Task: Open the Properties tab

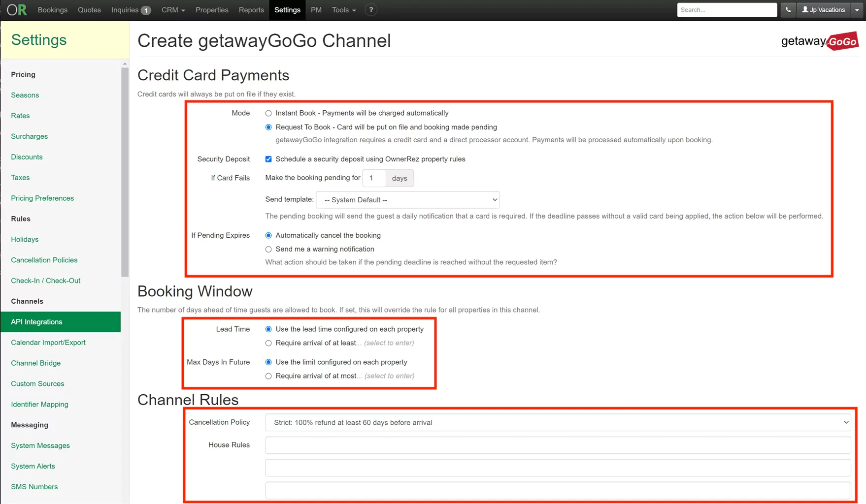Action: [x=212, y=10]
